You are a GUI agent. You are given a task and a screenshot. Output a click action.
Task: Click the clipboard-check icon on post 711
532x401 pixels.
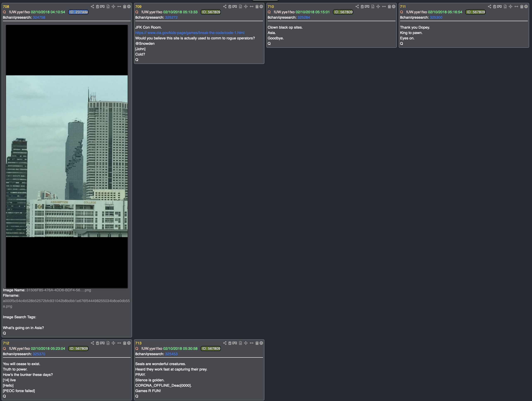[494, 6]
